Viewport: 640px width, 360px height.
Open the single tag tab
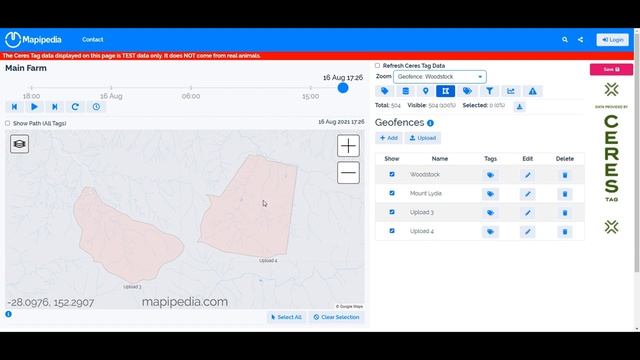384,91
